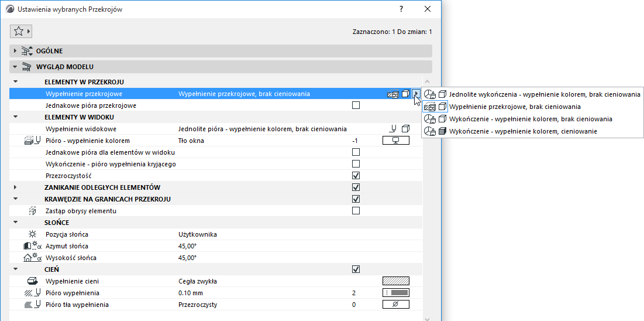644x321 pixels.
Task: Click the OGÓLNE panel icon
Action: [27, 51]
